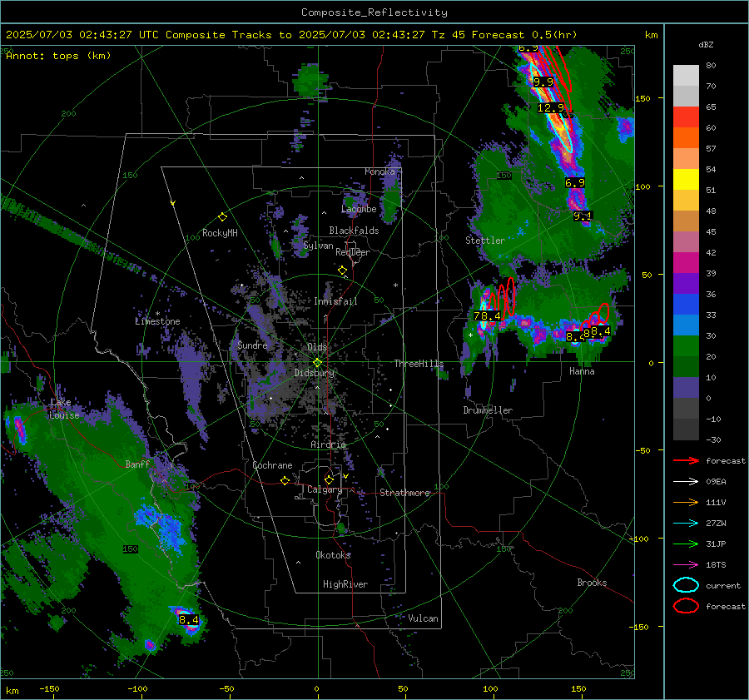Click the yellow diamond marker above RockyMH
Viewport: 749px width, 700px height.
[x=222, y=217]
